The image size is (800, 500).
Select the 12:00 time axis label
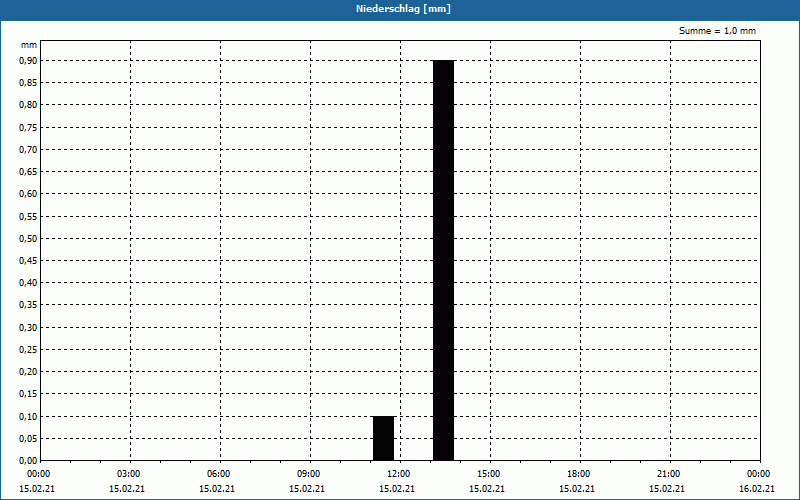(398, 474)
